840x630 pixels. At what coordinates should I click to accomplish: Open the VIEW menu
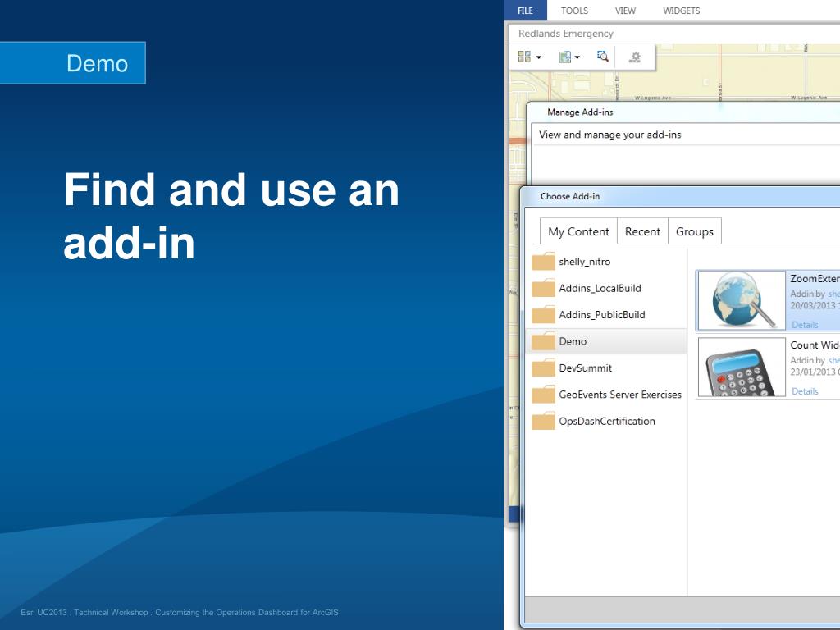[x=625, y=11]
